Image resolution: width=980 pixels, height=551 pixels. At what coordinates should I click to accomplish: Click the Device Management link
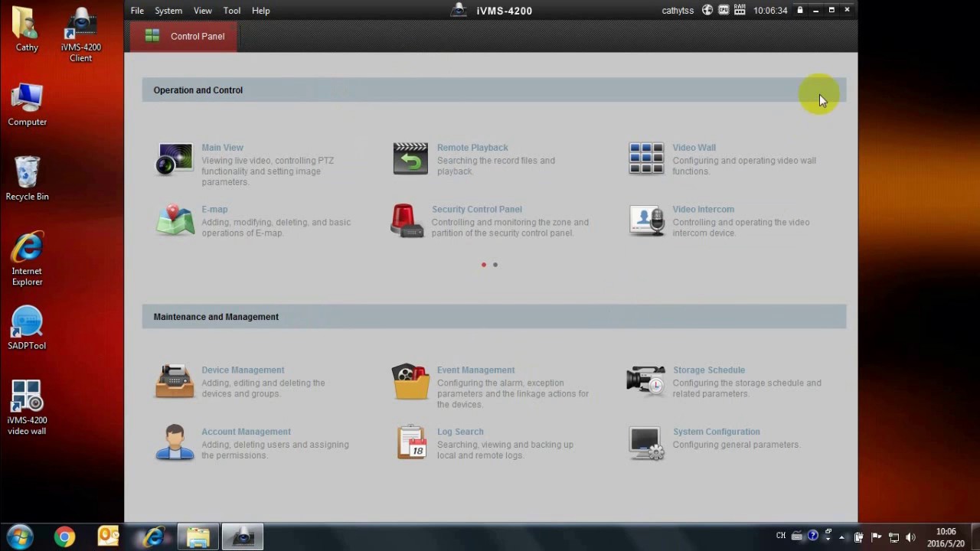[x=243, y=370]
